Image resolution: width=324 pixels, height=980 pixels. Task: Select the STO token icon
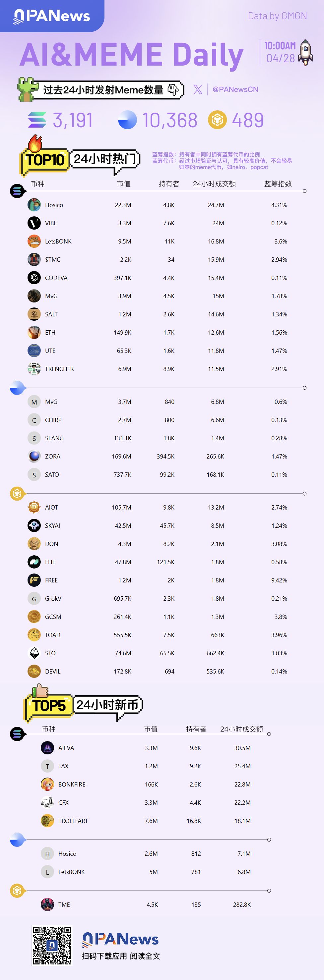34,653
